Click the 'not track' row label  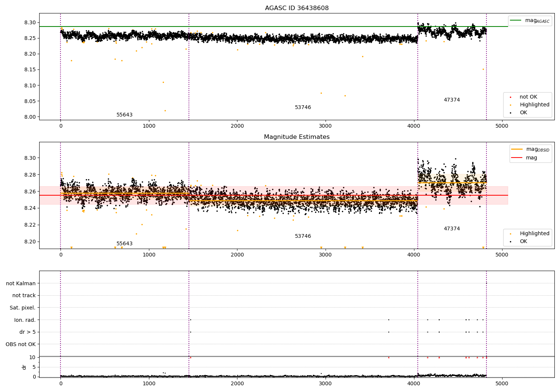click(24, 296)
